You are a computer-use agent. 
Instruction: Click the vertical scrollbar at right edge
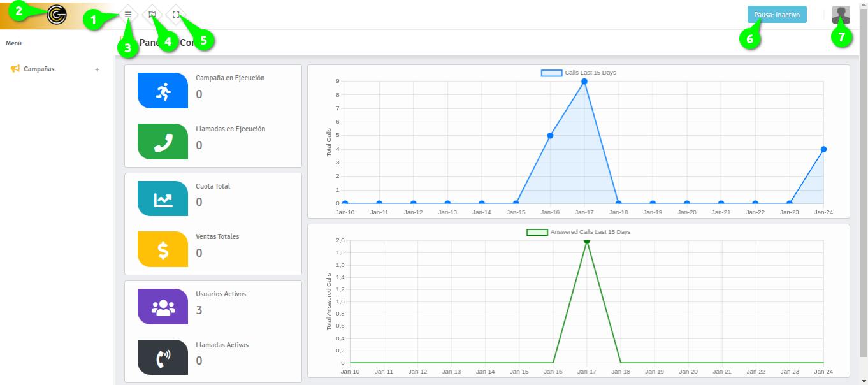[864, 191]
